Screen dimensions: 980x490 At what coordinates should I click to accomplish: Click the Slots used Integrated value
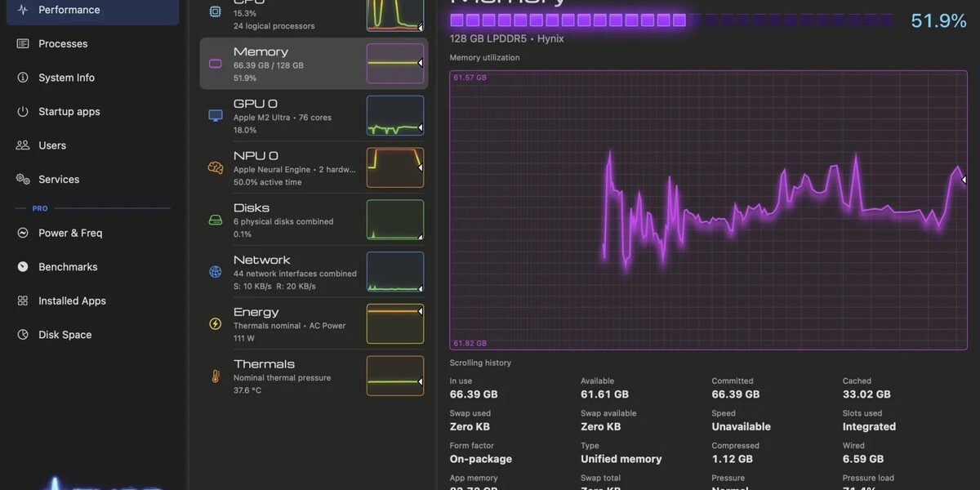(869, 426)
